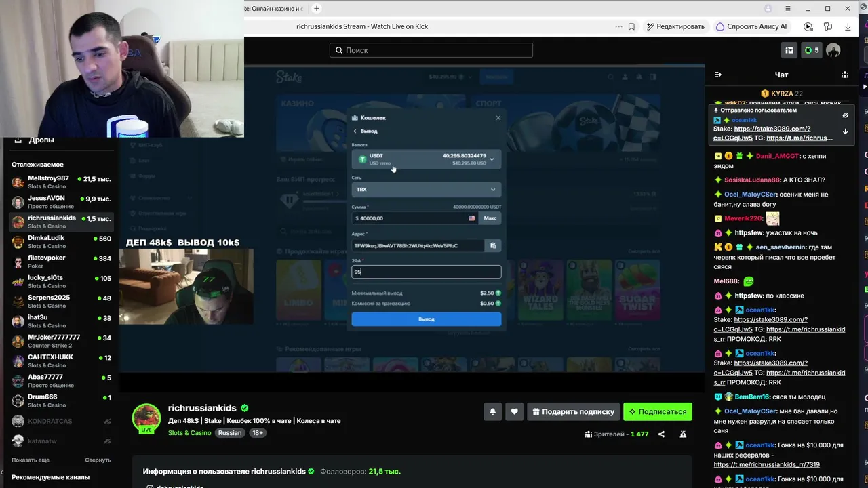Toggle stream notifications bell
The image size is (868, 488).
click(492, 411)
